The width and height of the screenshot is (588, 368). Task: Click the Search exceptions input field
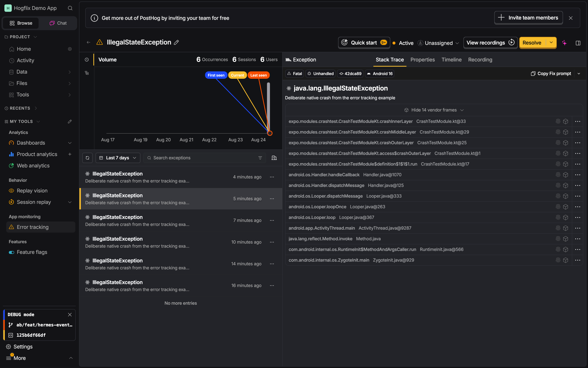point(205,158)
